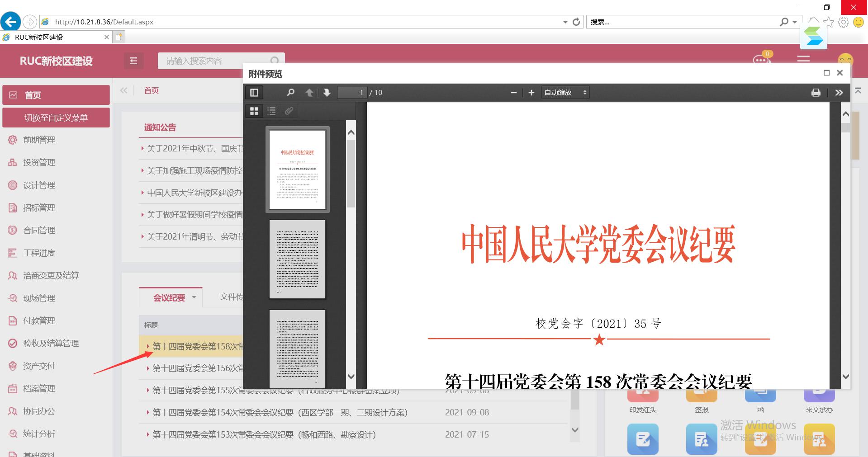Image resolution: width=868 pixels, height=457 pixels.
Task: Select the second page thumbnail
Action: [x=297, y=259]
